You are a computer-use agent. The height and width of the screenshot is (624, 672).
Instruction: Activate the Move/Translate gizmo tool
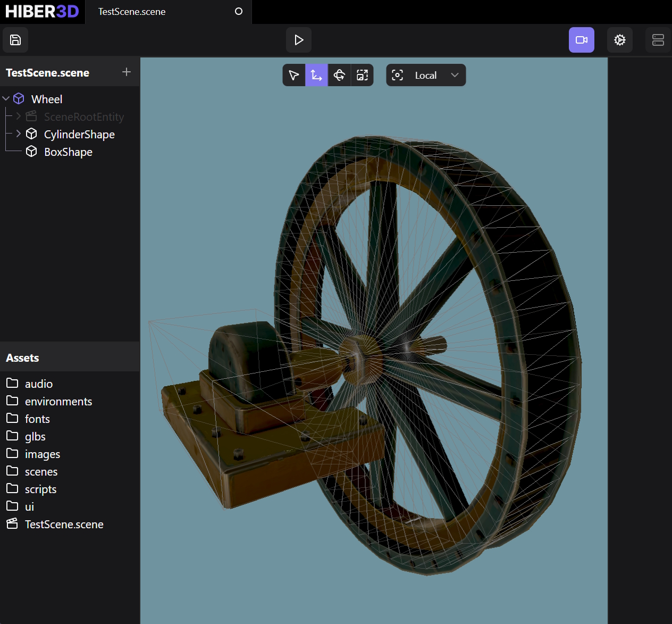pos(316,76)
